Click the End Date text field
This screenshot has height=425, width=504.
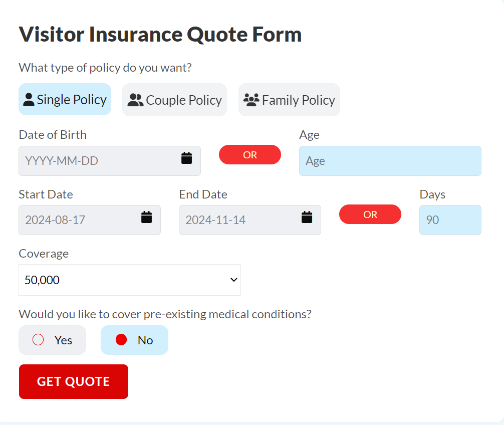pos(250,220)
